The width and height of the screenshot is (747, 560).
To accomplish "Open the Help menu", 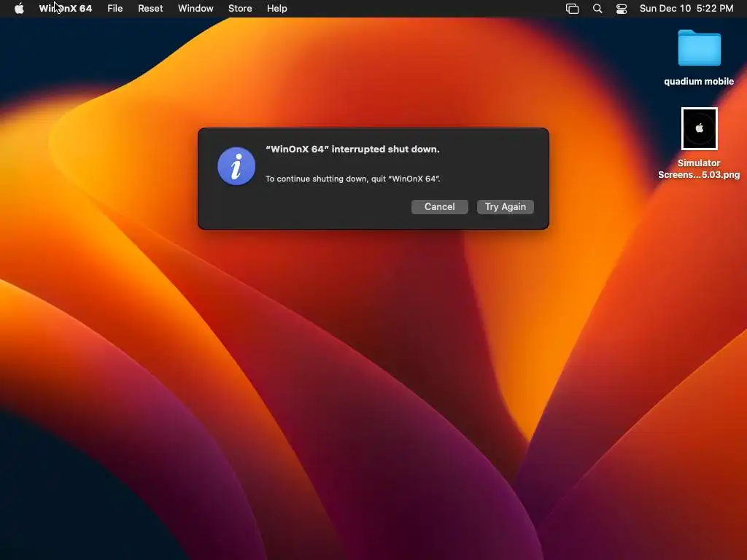I will [276, 9].
